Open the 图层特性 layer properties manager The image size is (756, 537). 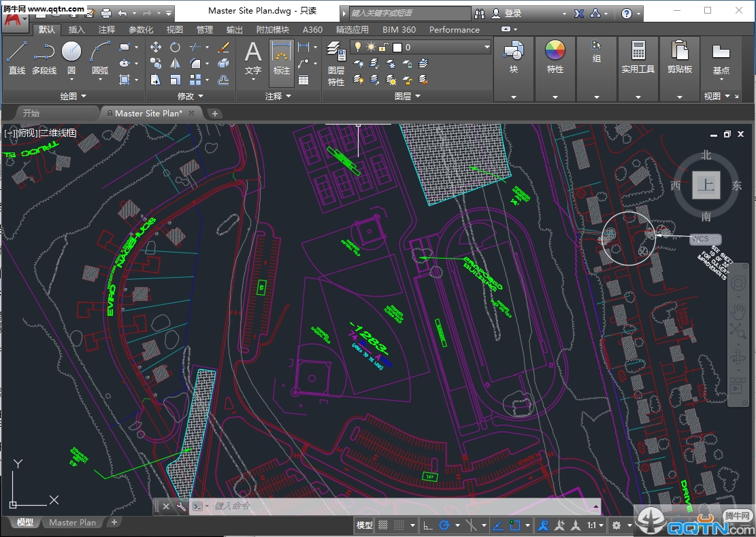coord(336,63)
